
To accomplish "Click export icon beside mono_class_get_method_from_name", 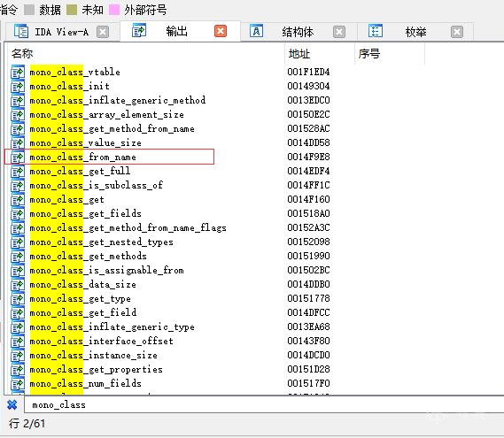I will 18,128.
